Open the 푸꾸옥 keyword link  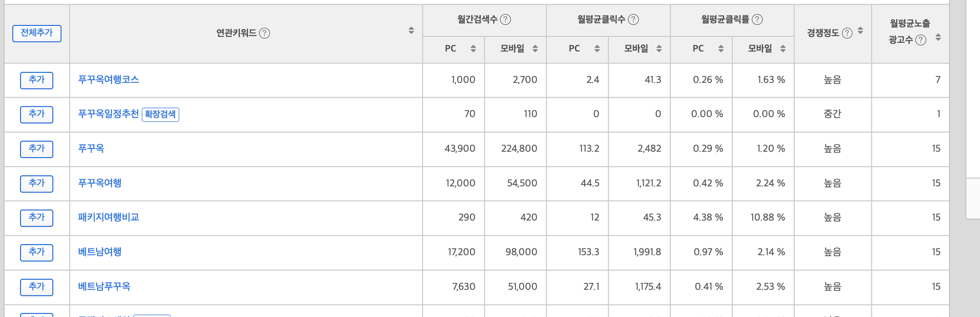91,148
